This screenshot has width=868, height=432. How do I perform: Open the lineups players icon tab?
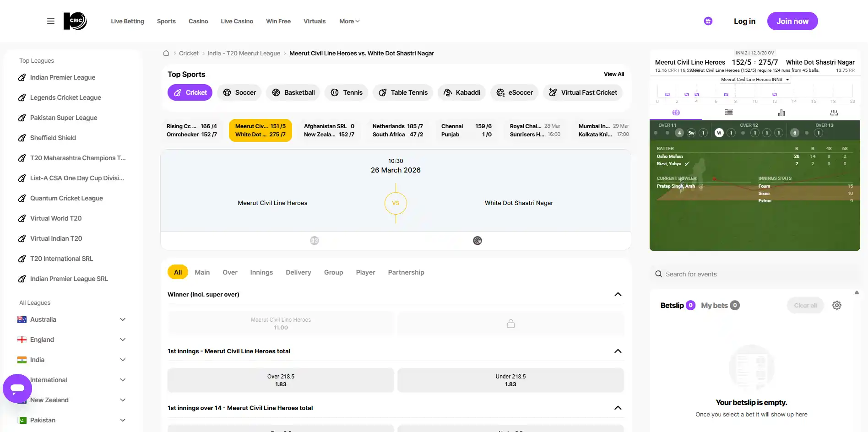tap(834, 112)
